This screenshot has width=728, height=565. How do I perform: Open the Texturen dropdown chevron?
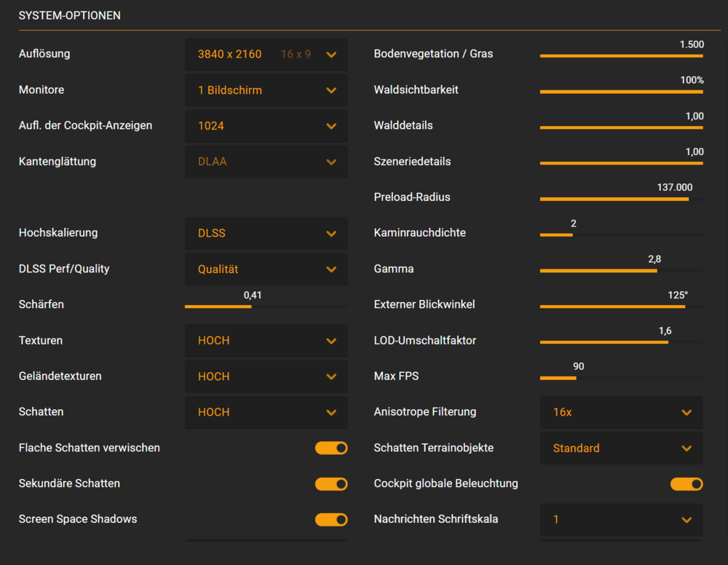(331, 341)
